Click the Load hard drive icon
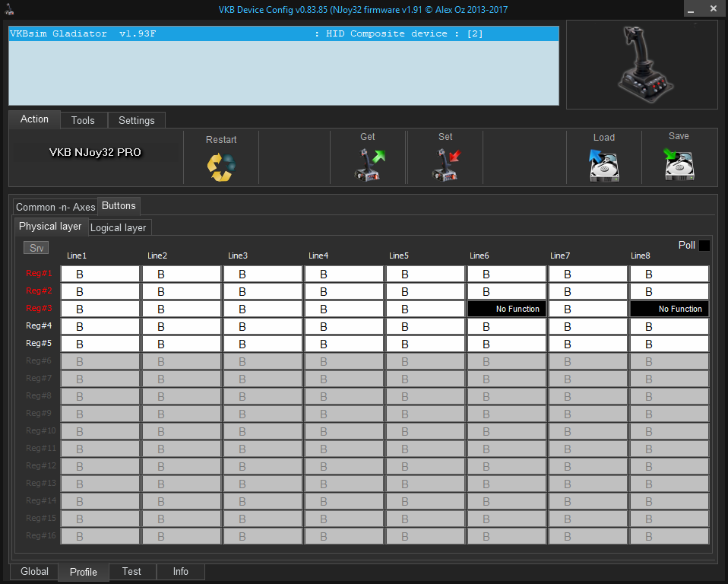Image resolution: width=728 pixels, height=584 pixels. [x=603, y=166]
